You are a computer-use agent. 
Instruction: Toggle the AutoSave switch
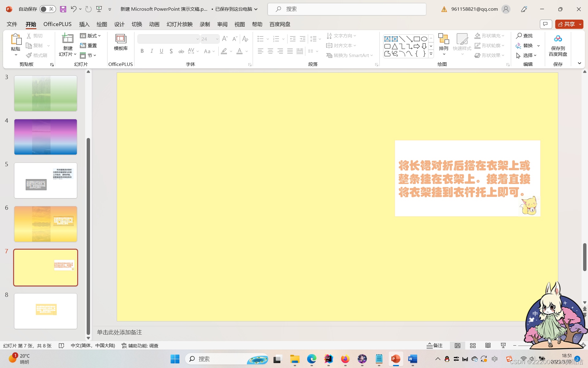point(47,9)
